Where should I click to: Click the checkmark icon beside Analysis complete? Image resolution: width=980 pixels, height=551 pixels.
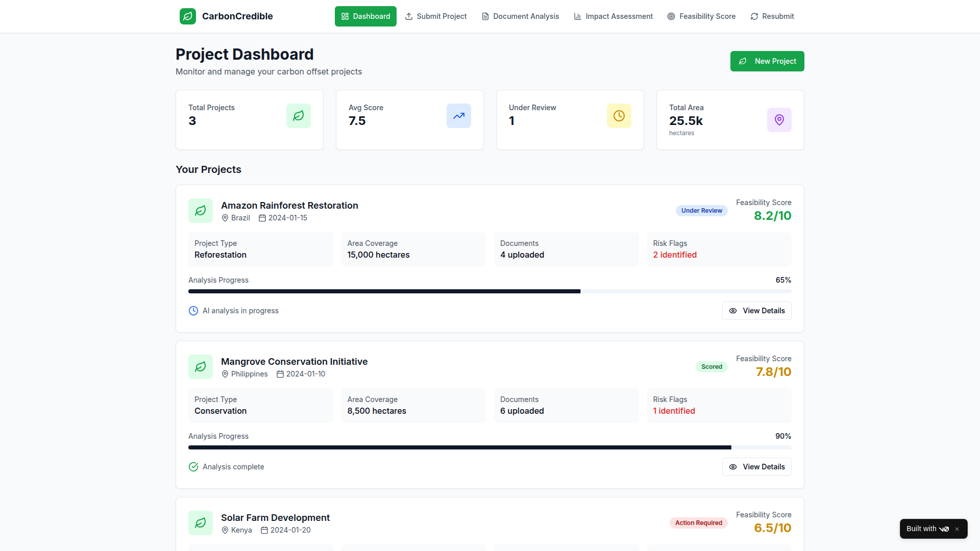[x=193, y=467]
